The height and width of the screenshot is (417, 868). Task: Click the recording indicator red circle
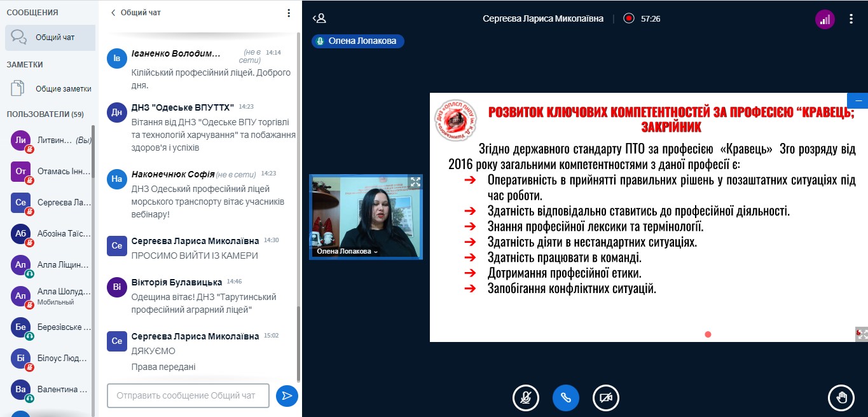(x=629, y=18)
